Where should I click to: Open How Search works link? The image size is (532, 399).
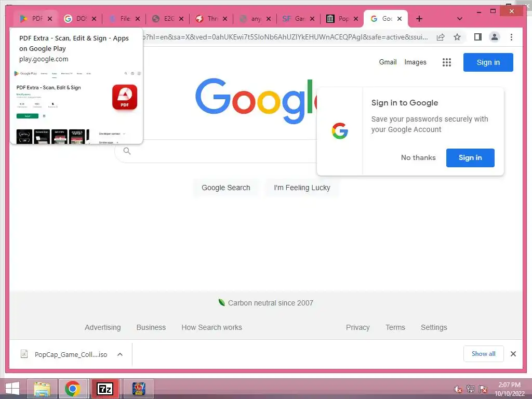click(x=212, y=327)
